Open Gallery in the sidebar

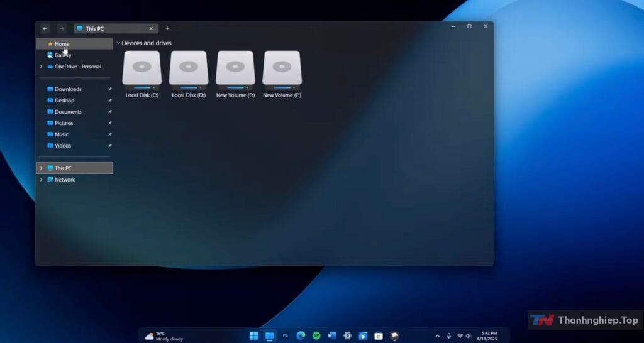point(74,55)
